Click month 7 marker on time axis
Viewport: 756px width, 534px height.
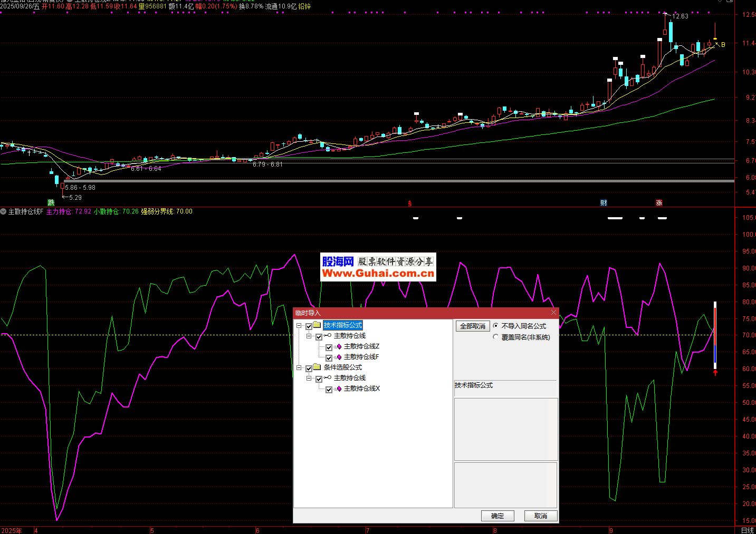coord(368,530)
